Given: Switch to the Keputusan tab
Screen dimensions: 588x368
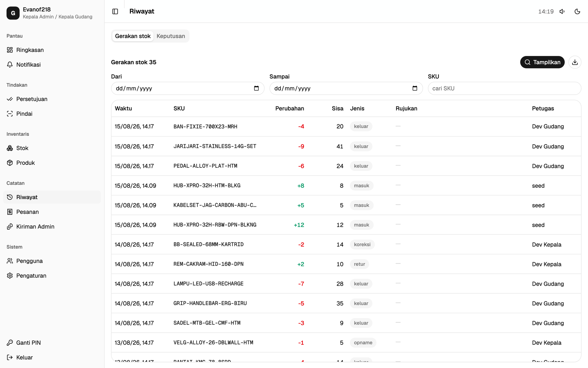Looking at the screenshot, I should (171, 36).
